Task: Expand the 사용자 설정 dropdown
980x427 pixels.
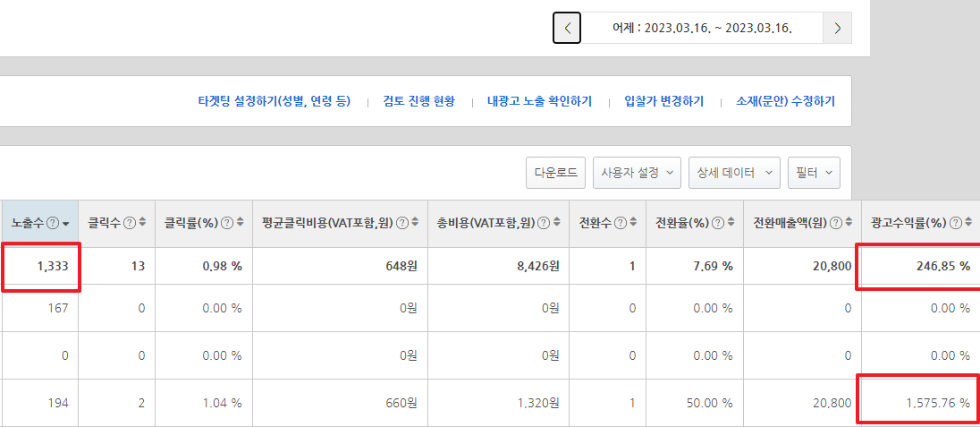Action: 637,173
